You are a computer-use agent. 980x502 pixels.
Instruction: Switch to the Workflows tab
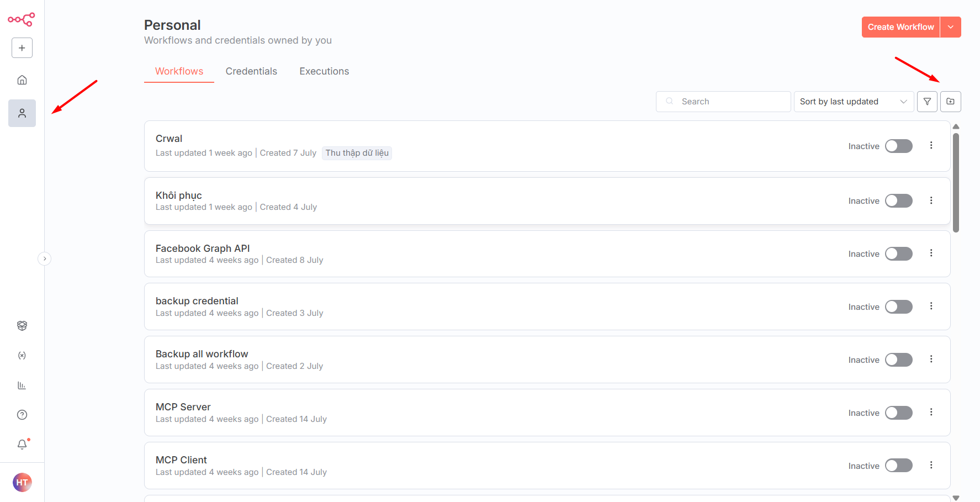(x=179, y=71)
